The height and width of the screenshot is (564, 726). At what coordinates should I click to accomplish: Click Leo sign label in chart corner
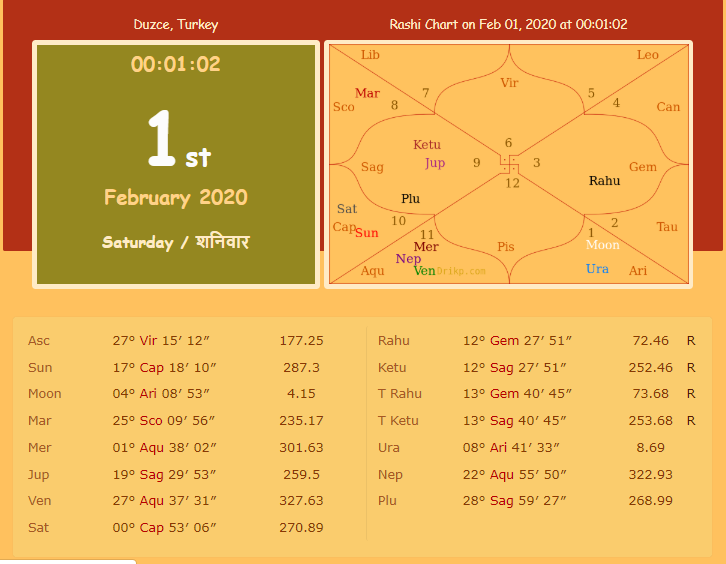[647, 55]
